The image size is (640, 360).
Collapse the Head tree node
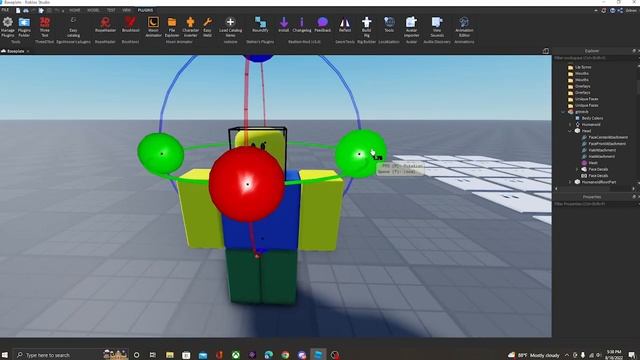pos(570,131)
